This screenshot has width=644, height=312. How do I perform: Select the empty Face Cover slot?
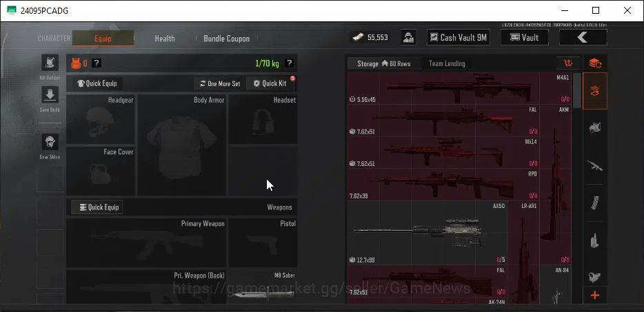click(101, 171)
